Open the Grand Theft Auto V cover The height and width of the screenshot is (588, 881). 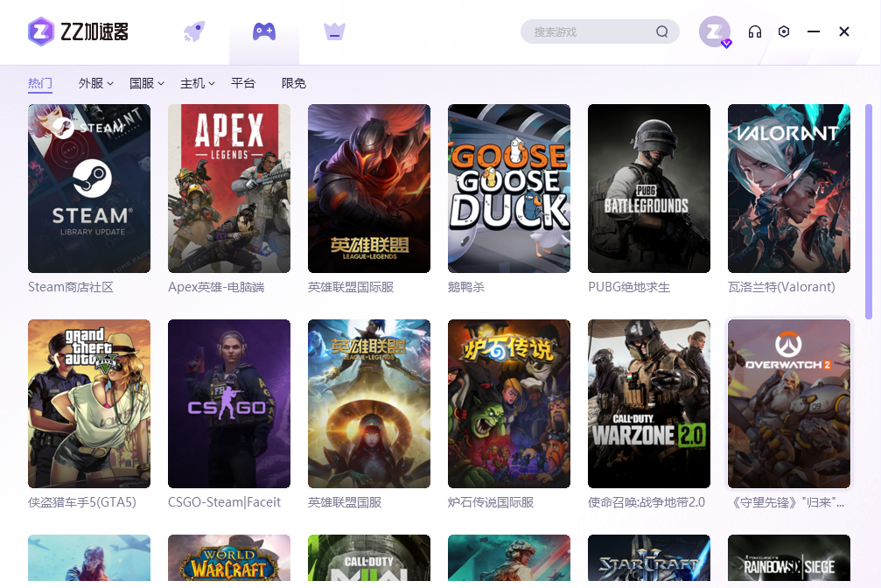pyautogui.click(x=89, y=403)
